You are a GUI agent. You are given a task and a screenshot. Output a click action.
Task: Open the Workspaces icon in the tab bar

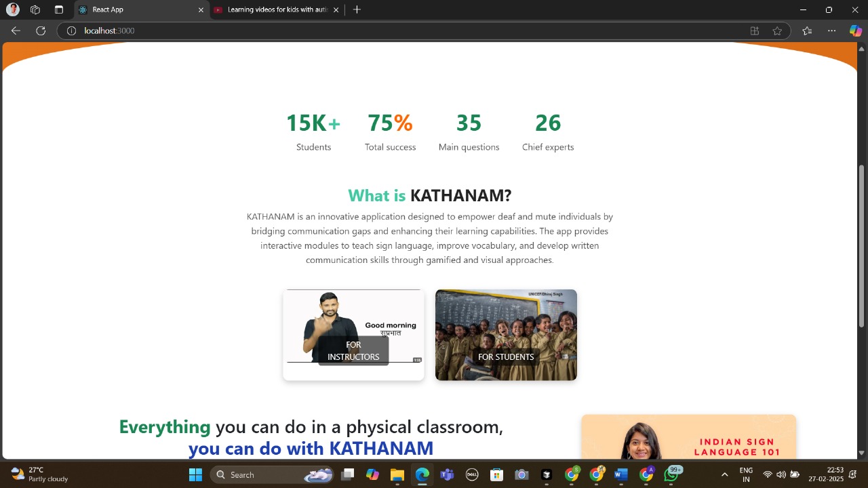[35, 9]
